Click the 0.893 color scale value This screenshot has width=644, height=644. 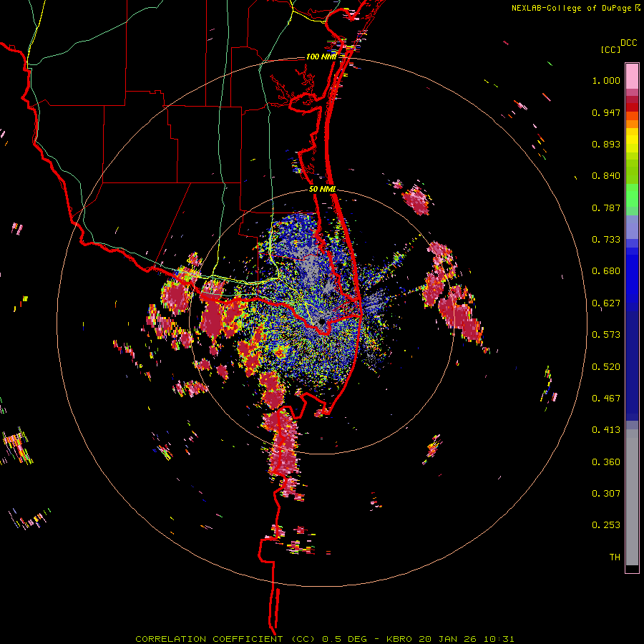point(606,144)
